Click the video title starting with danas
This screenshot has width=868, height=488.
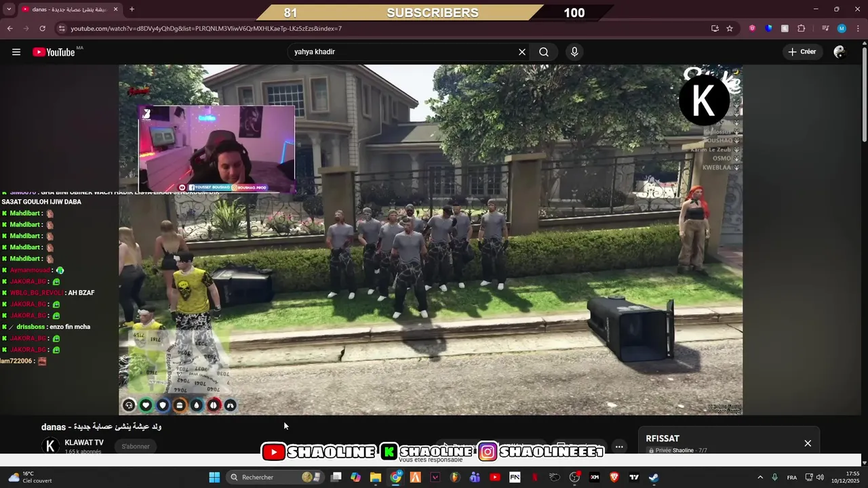[x=101, y=427]
